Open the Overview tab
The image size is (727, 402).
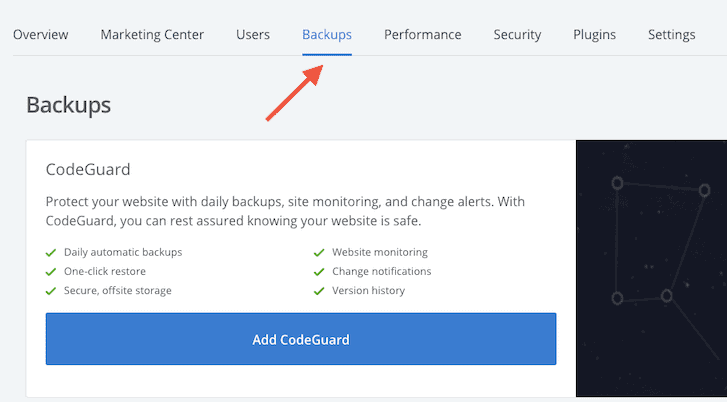coord(40,35)
